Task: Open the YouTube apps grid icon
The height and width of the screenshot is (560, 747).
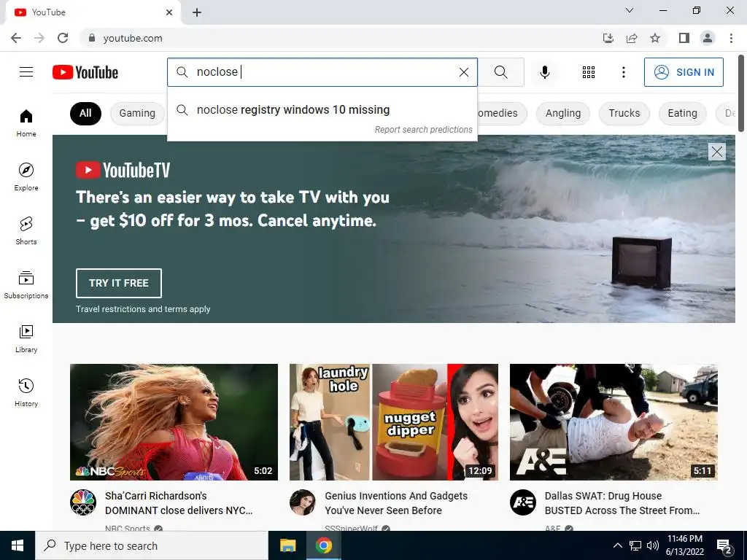Action: (589, 72)
